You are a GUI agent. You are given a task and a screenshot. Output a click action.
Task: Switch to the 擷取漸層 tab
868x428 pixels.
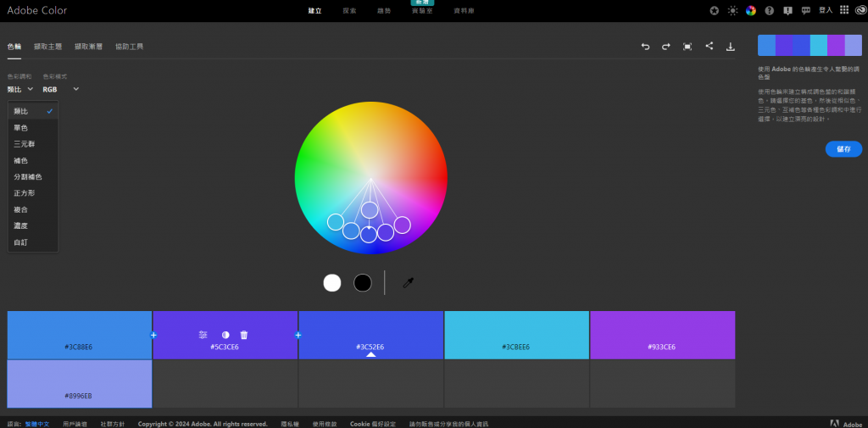pyautogui.click(x=88, y=47)
